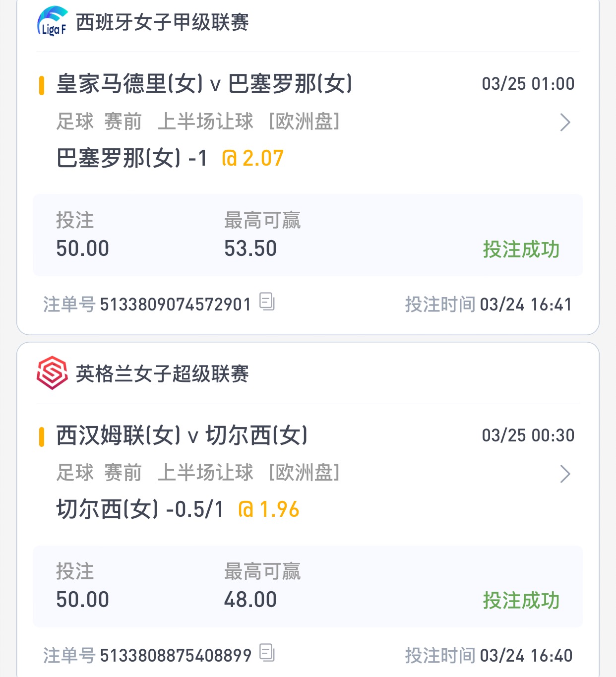Click the 03/25 00:30 match time

[x=528, y=435]
